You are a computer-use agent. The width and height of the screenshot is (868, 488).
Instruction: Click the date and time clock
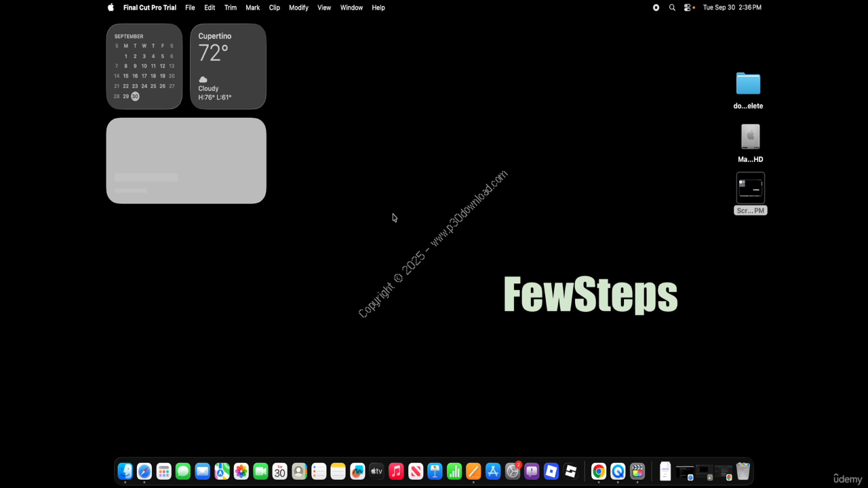[732, 7]
